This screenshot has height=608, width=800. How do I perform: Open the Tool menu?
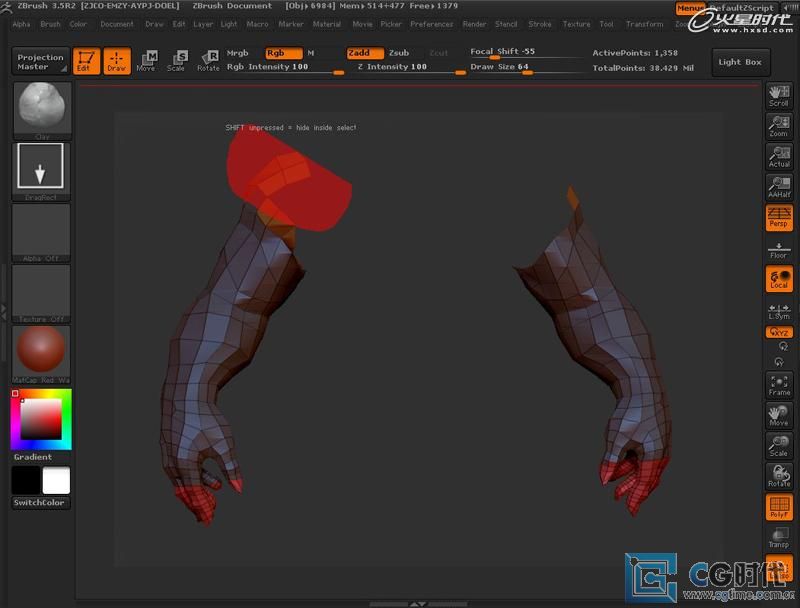click(607, 24)
